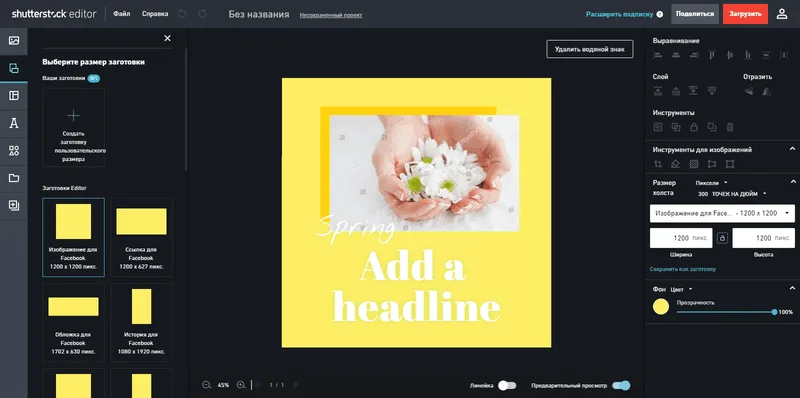Click the Undo arrow icon

tap(182, 14)
